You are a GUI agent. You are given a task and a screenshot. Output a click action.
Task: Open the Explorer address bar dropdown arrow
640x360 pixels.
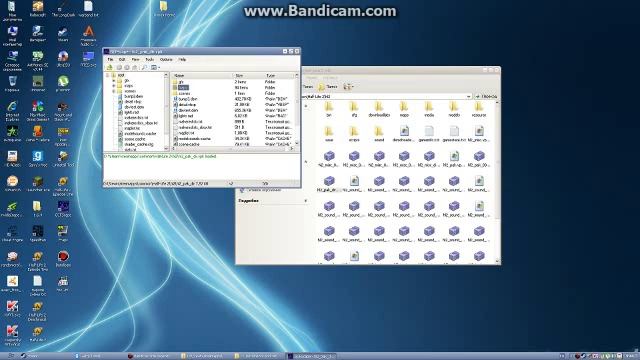[469, 96]
